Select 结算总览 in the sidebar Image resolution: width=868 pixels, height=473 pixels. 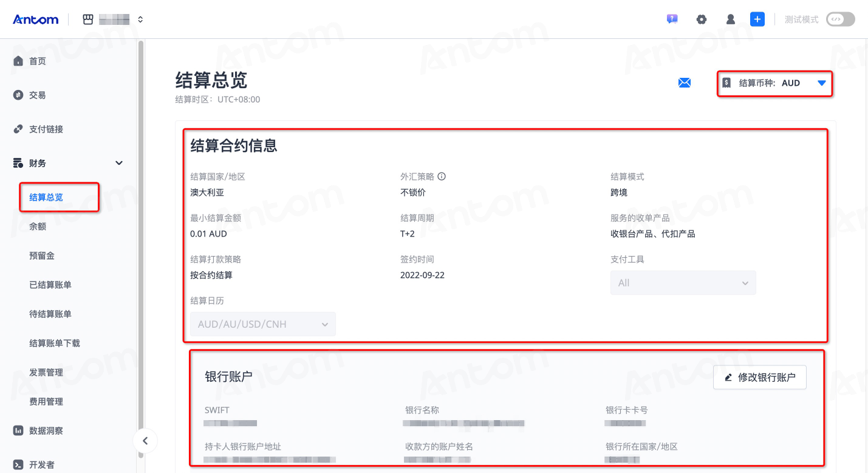click(x=46, y=197)
